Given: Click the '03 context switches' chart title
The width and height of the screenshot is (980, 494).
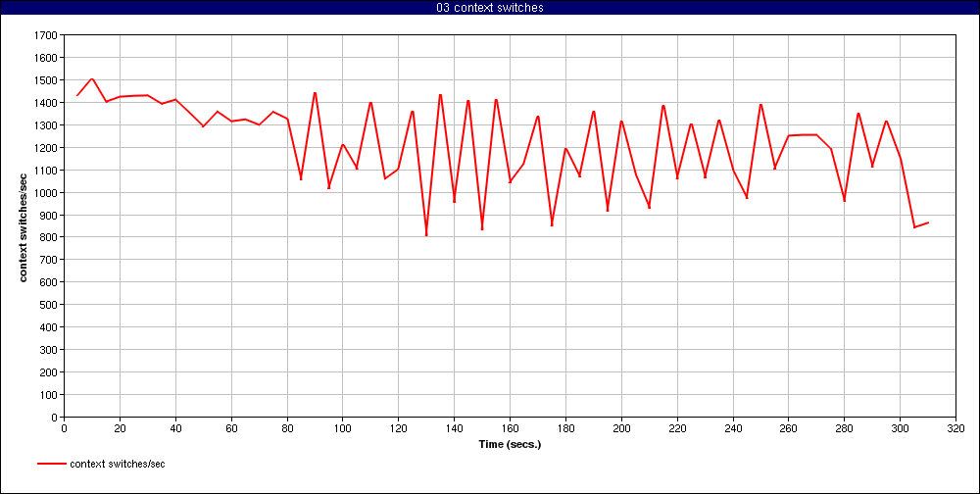Looking at the screenshot, I should (x=489, y=8).
